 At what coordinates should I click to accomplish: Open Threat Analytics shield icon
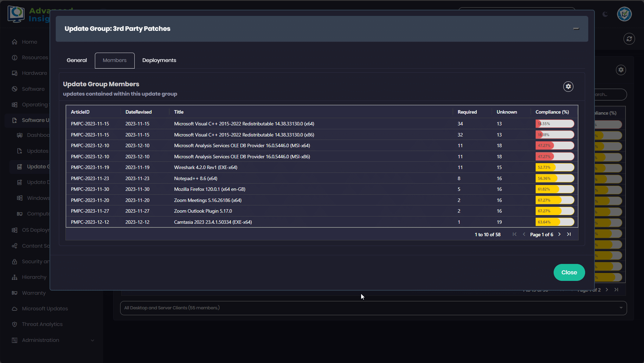(15, 324)
